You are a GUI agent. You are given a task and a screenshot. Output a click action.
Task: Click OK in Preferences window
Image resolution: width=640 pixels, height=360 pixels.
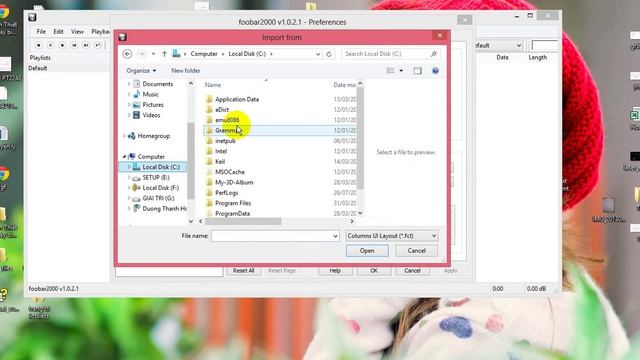tap(374, 271)
